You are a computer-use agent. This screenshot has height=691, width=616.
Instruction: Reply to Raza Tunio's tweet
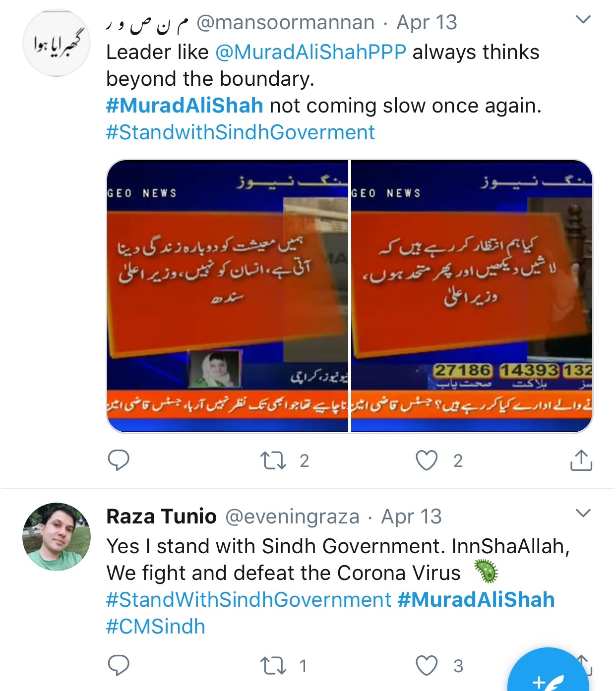tap(119, 665)
